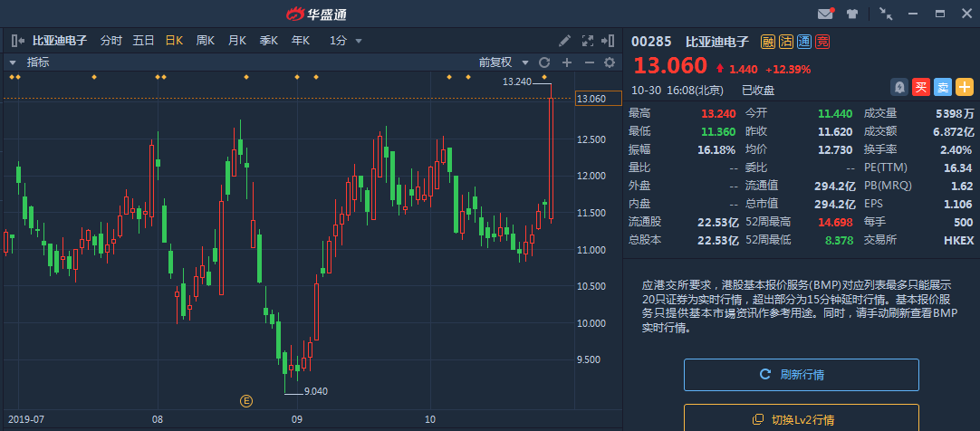Screen dimensions: 980x431
Task: Select the 日K daily candlestick tab
Action: [x=174, y=42]
